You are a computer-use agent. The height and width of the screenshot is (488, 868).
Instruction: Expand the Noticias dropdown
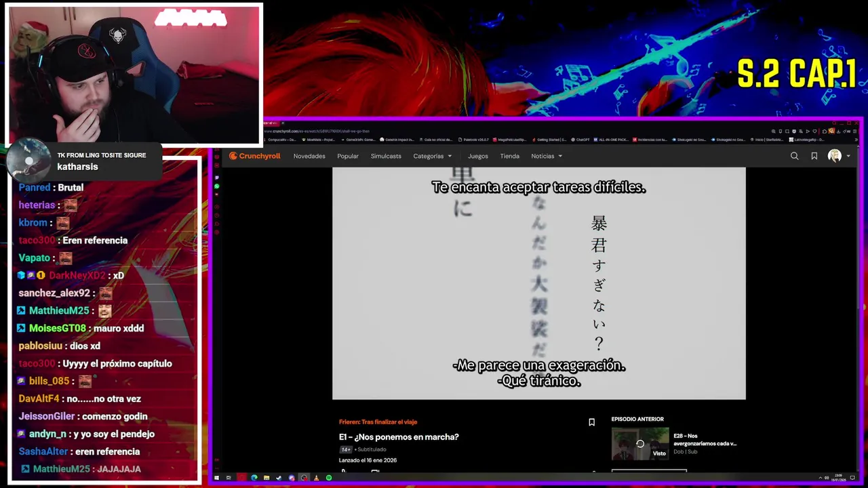(547, 156)
